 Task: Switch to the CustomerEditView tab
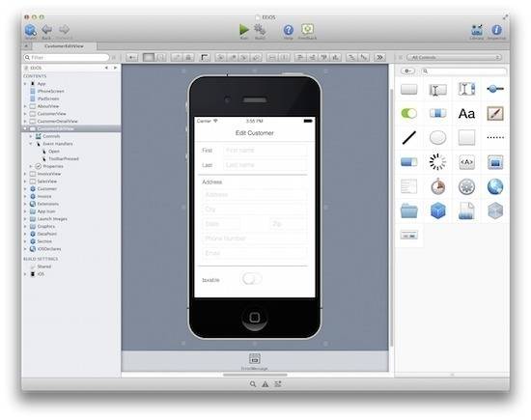64,46
